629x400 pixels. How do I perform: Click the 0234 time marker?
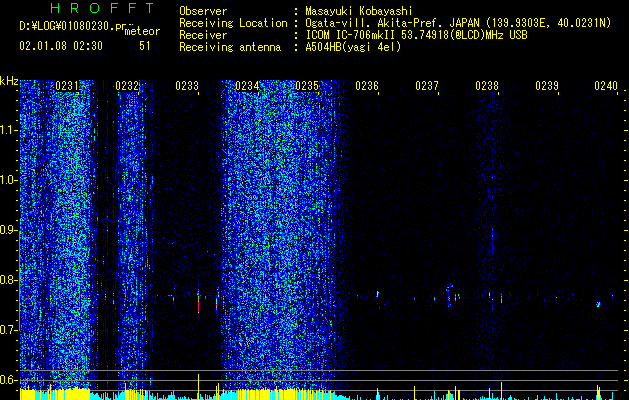[x=247, y=86]
